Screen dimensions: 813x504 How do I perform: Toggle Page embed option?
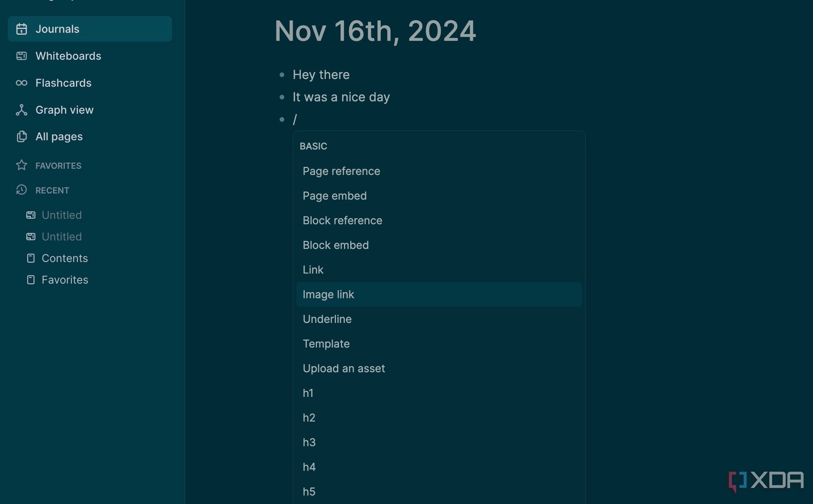[335, 196]
